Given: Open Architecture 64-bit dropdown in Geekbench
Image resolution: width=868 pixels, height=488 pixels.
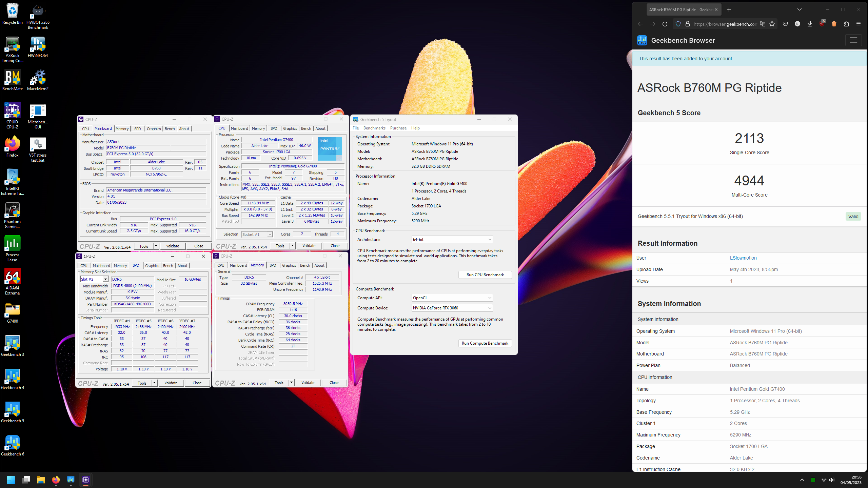Looking at the screenshot, I should (x=452, y=240).
